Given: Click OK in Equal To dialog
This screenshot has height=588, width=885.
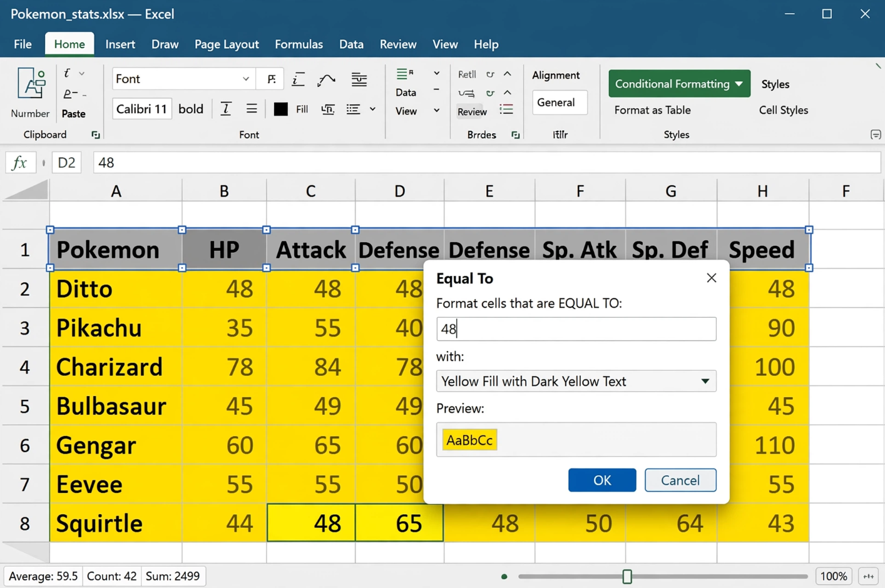Looking at the screenshot, I should click(602, 480).
